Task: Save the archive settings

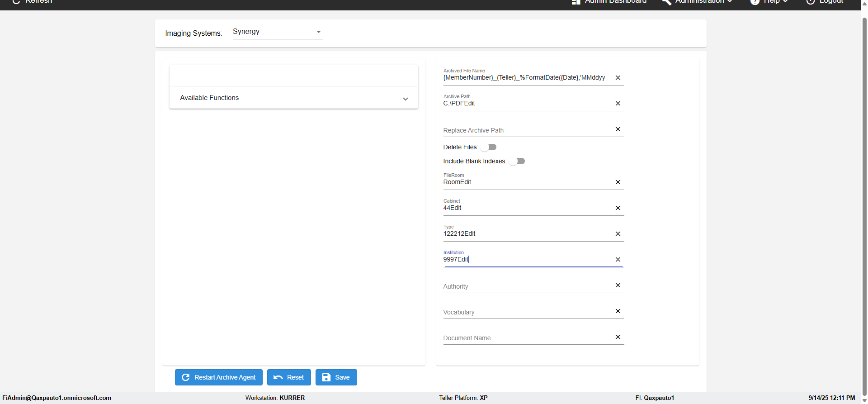Action: (336, 377)
